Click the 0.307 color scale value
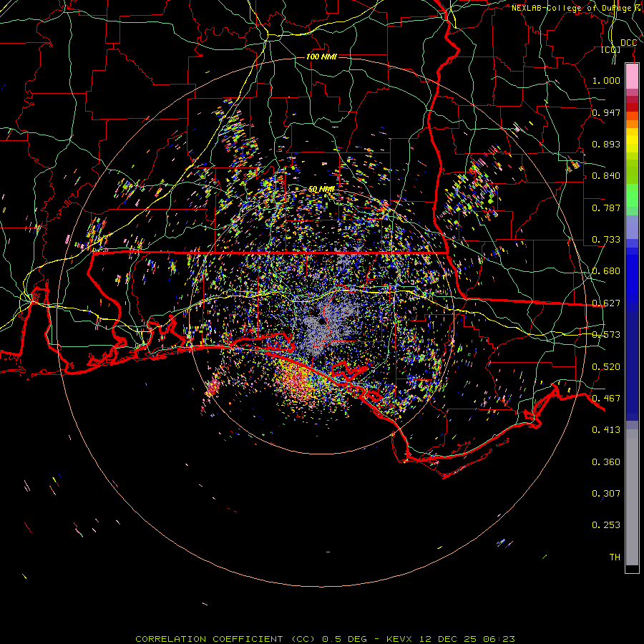Viewport: 644px width, 644px height. tap(606, 494)
